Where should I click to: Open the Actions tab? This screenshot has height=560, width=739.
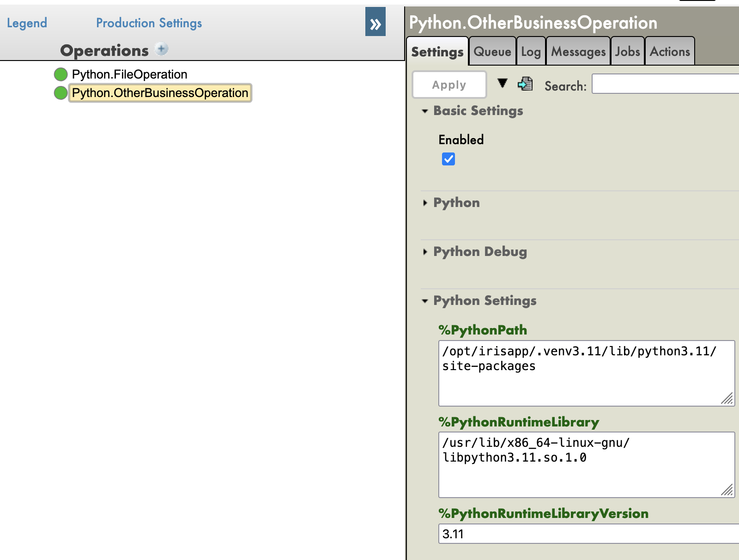coord(670,51)
